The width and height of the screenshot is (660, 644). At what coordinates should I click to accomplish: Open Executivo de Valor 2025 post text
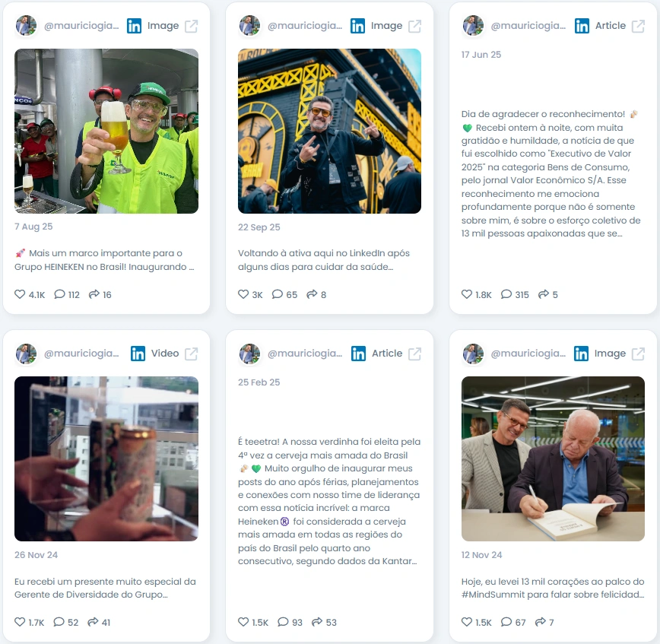click(x=551, y=173)
